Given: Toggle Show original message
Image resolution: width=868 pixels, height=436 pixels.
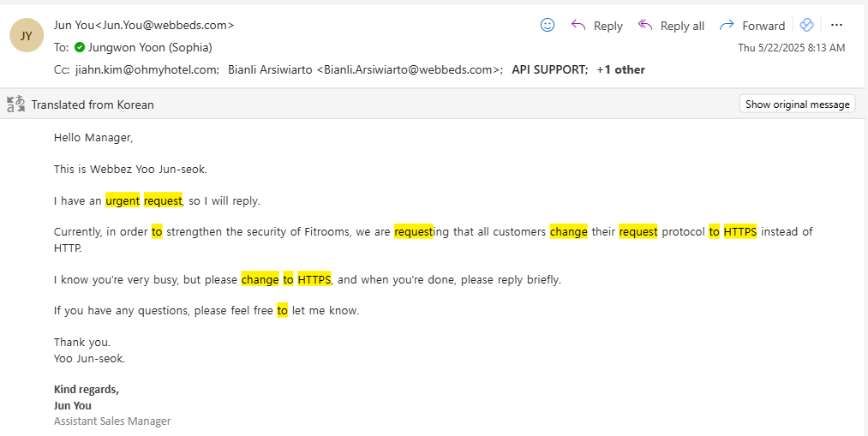Looking at the screenshot, I should [x=797, y=105].
